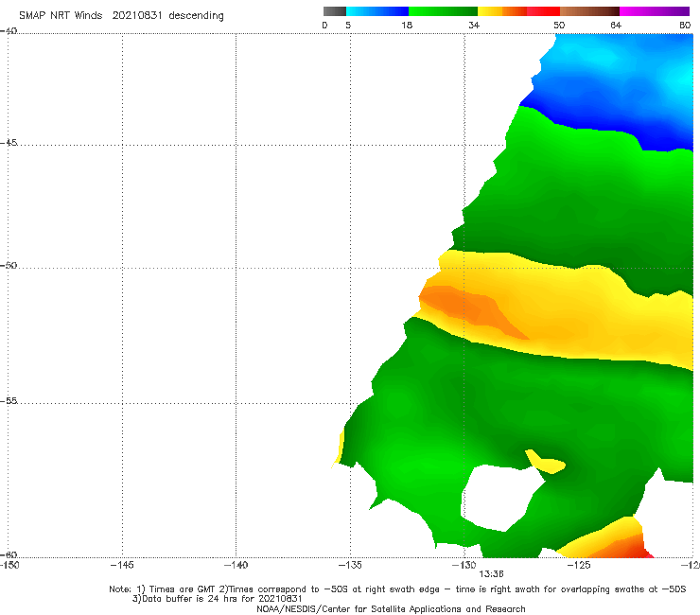Click the '50' color scale label

559,26
